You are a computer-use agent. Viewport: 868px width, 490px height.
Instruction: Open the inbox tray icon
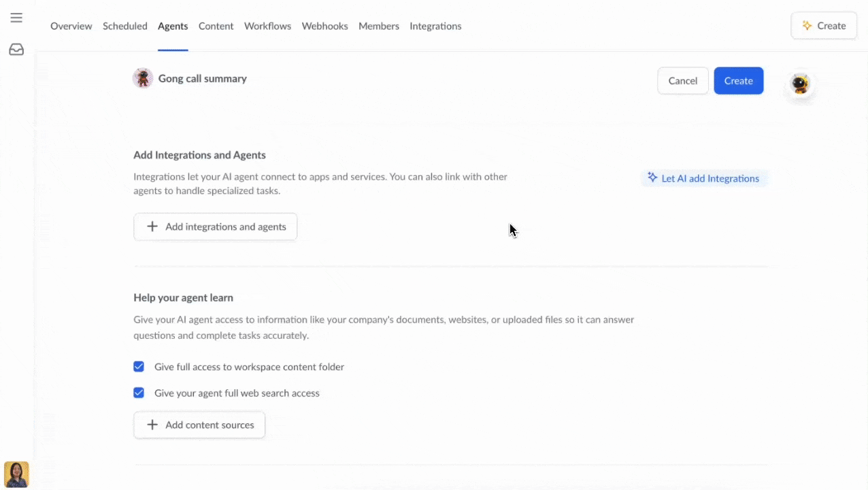[16, 50]
